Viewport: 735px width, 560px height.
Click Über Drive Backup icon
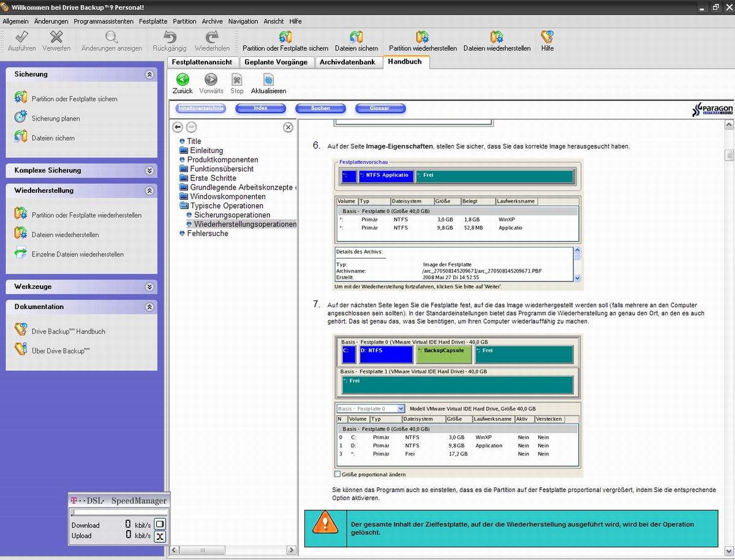tap(21, 349)
